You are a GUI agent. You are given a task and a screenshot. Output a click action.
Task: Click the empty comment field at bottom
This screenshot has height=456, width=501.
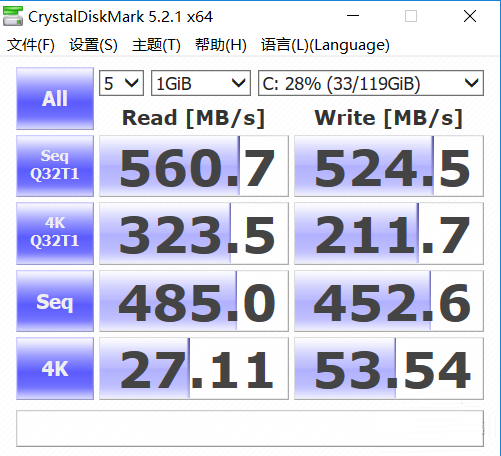pyautogui.click(x=250, y=428)
